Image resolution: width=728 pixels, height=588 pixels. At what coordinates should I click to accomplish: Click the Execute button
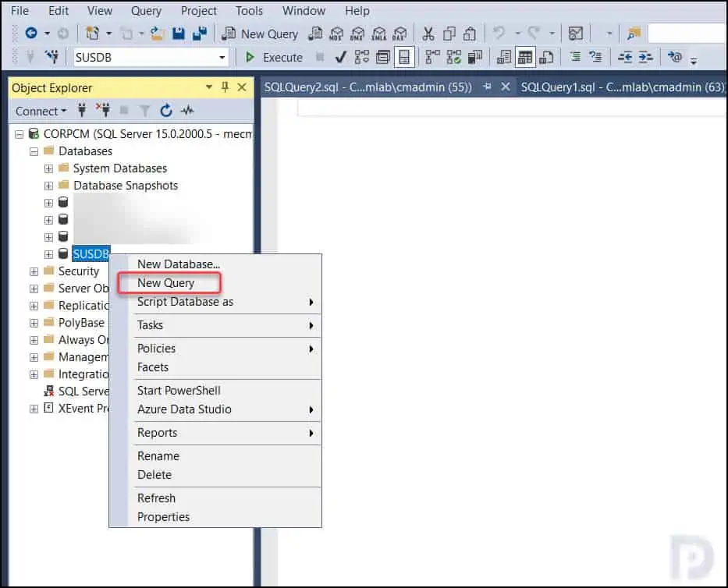click(274, 57)
